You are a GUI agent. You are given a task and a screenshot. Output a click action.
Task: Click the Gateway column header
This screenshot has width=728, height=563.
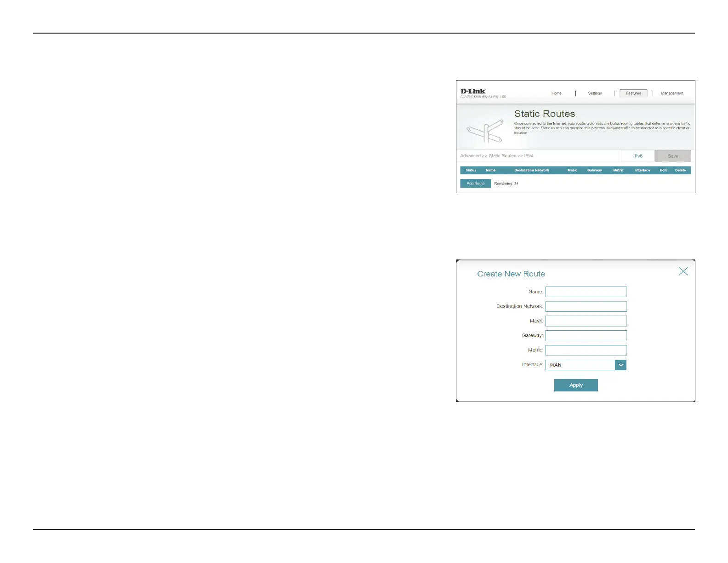tap(594, 170)
